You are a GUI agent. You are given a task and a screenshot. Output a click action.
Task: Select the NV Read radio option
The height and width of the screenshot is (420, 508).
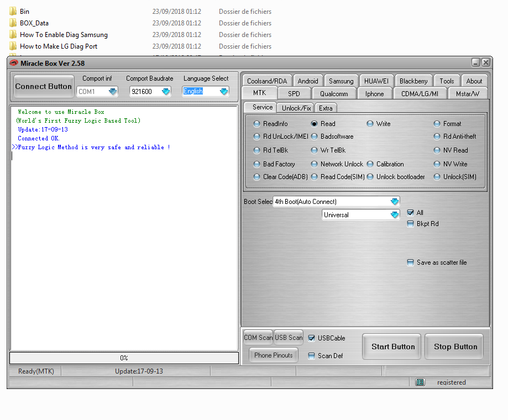pyautogui.click(x=437, y=150)
